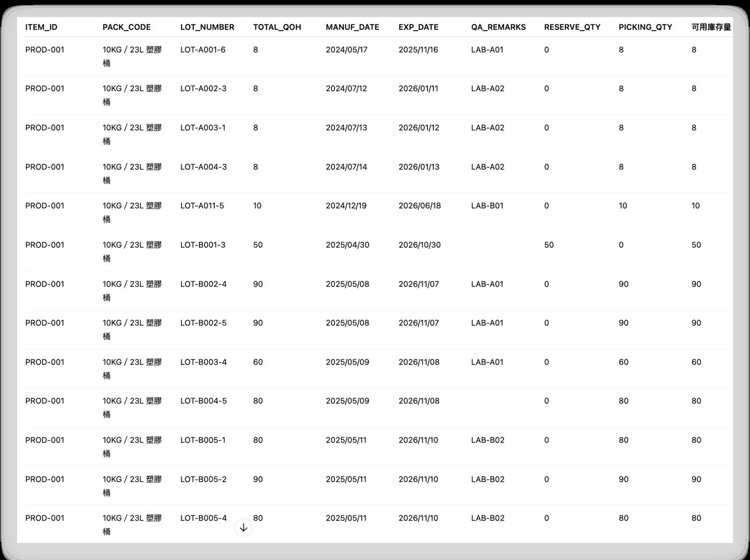Click lot number LOT-B004-5
This screenshot has width=750, height=560.
pos(204,401)
